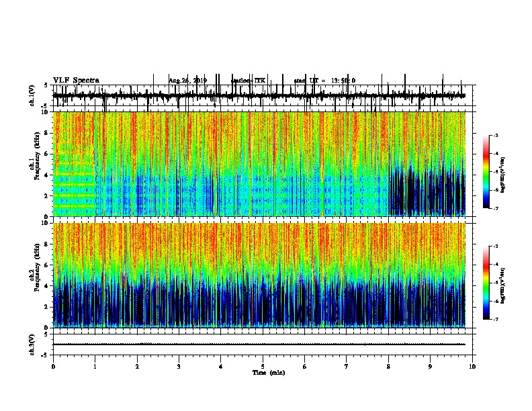Click time axis tick label "4"

[221, 367]
